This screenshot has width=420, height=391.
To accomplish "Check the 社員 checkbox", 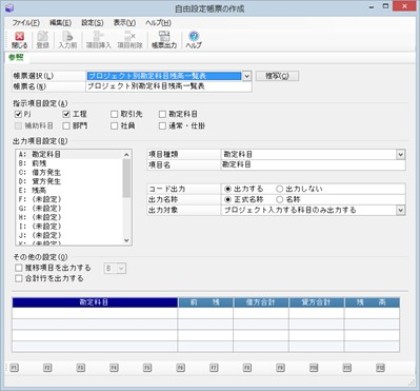I will click(x=114, y=126).
